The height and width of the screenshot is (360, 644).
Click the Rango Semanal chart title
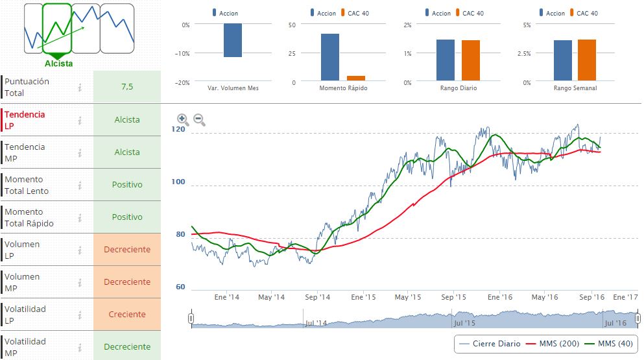pos(575,88)
